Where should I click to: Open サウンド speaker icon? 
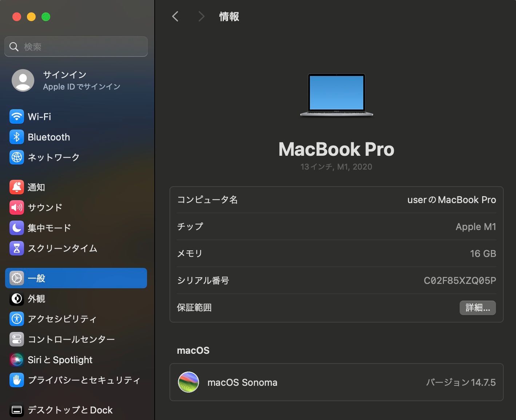click(16, 207)
